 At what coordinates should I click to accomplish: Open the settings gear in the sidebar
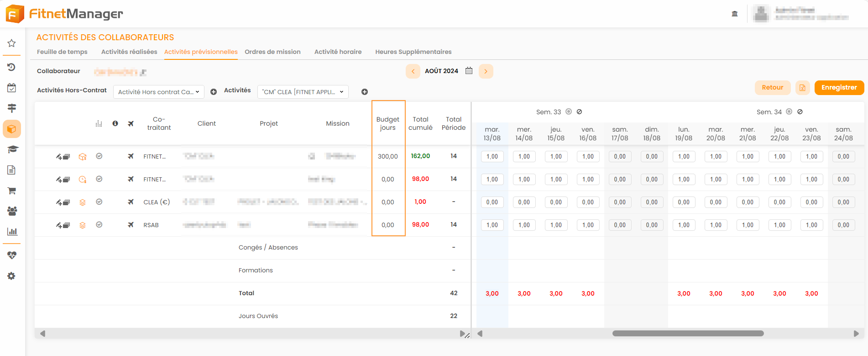pyautogui.click(x=12, y=276)
